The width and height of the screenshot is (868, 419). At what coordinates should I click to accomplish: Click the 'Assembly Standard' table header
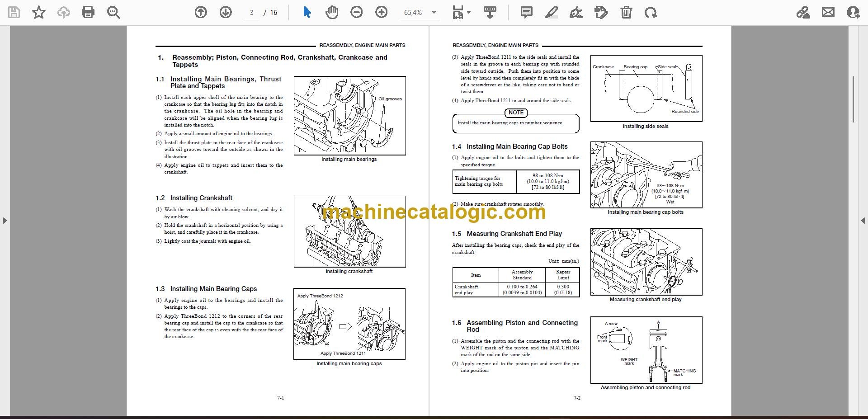pyautogui.click(x=522, y=275)
